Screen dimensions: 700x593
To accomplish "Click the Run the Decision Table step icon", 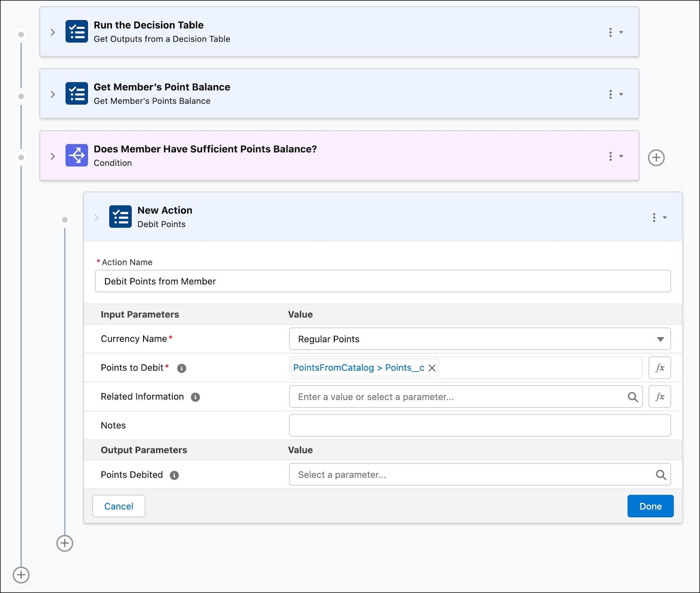I will 76,32.
